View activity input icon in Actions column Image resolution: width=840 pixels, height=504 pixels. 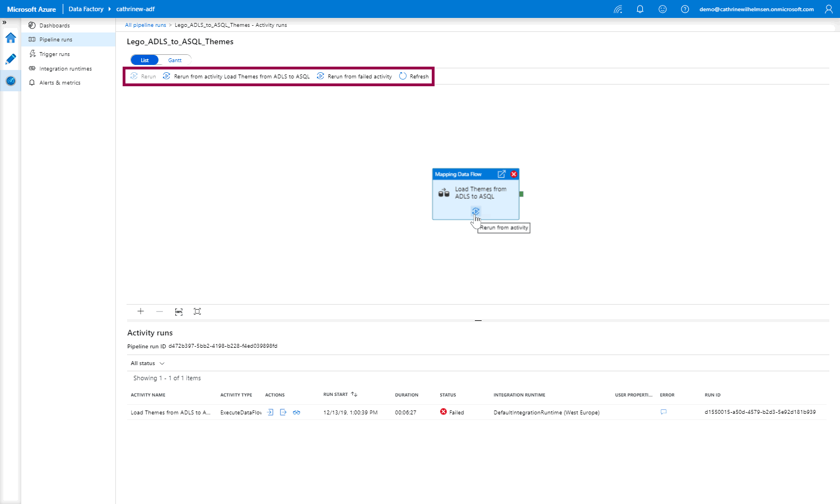point(270,412)
